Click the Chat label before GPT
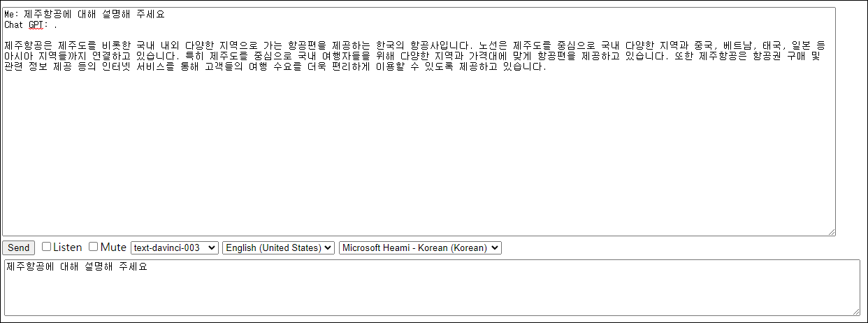The width and height of the screenshot is (868, 323). click(x=14, y=24)
